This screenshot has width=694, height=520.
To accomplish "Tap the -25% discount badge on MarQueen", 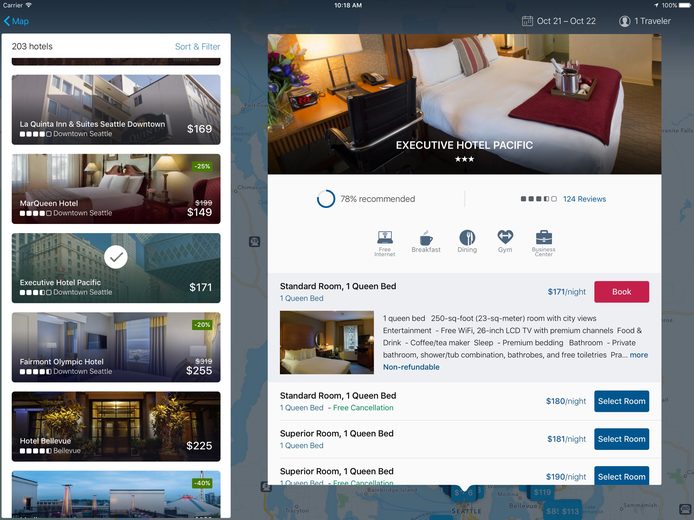I will [202, 166].
